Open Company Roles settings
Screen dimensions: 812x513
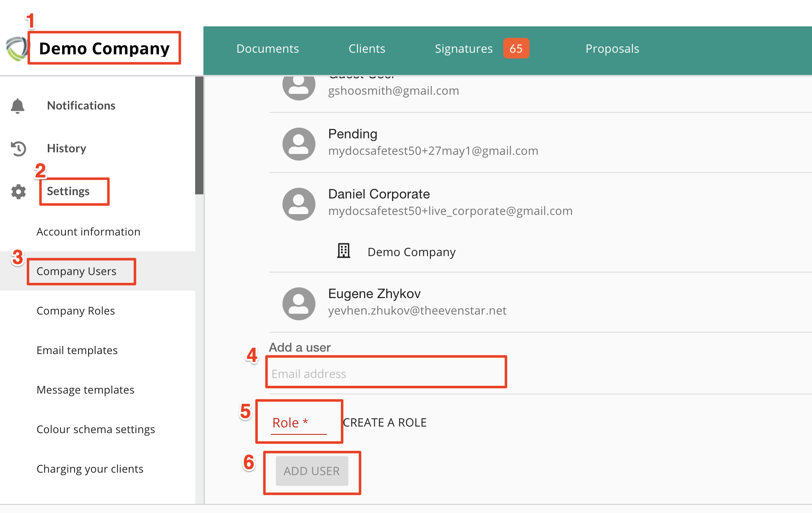click(x=76, y=311)
